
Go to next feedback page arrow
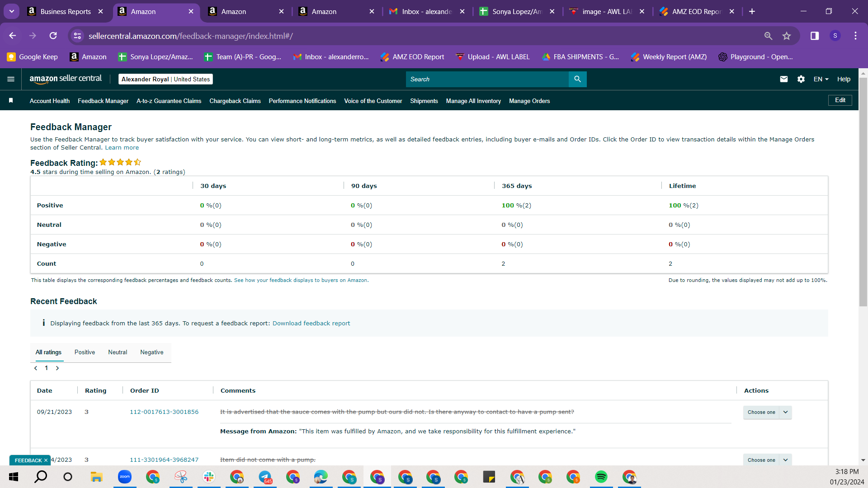tap(57, 368)
